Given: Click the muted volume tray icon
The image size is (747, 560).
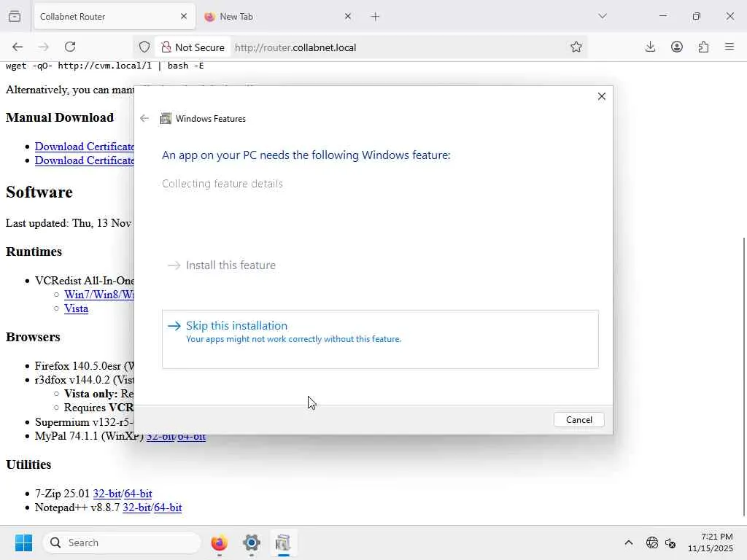Looking at the screenshot, I should 670,542.
